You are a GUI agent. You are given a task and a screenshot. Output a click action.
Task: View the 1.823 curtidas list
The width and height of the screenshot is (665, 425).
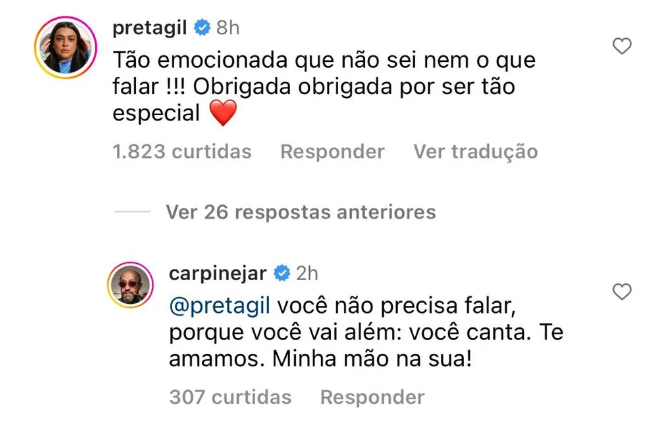[182, 151]
